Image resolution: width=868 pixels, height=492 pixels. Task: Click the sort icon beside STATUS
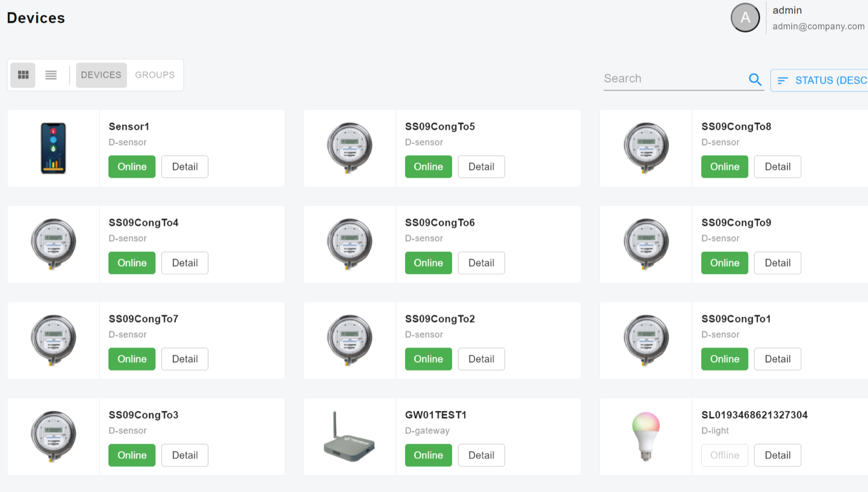[x=782, y=80]
